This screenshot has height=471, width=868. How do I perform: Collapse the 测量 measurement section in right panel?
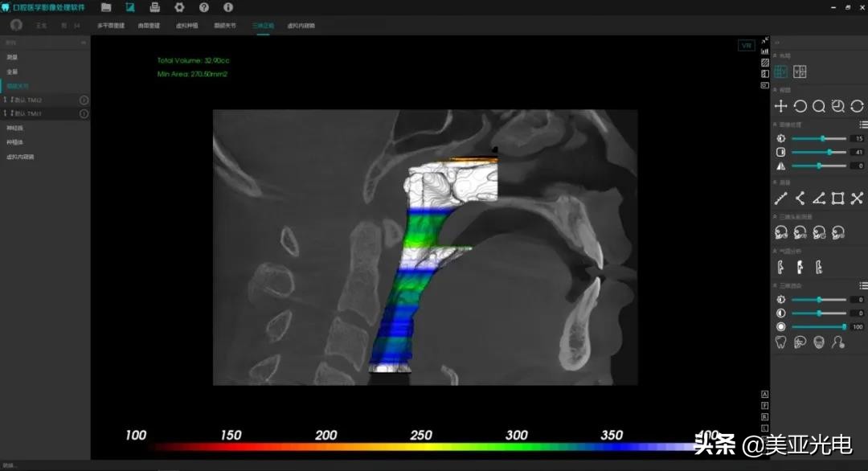point(775,182)
